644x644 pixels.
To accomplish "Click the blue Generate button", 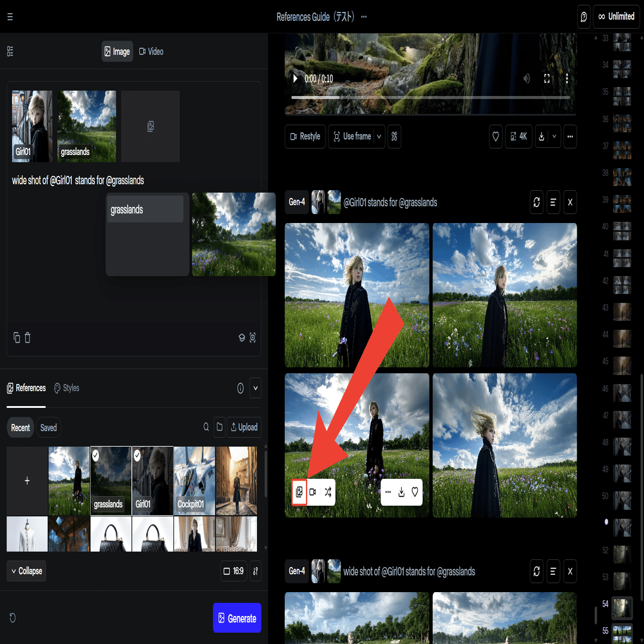I will point(237,618).
